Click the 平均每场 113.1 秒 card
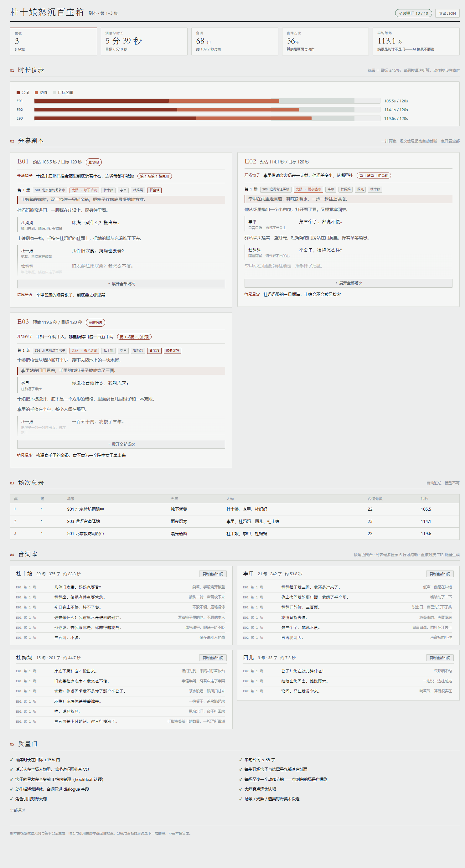Screen dimensions: 465x868 416,41
